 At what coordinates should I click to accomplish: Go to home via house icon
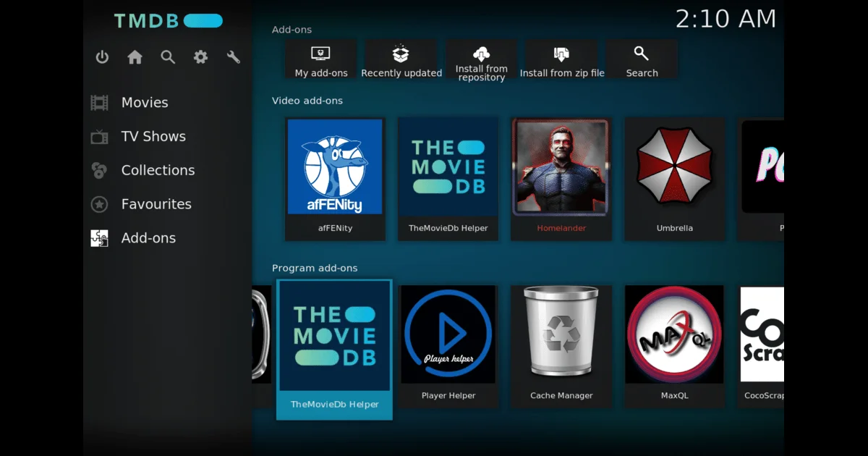click(x=135, y=57)
